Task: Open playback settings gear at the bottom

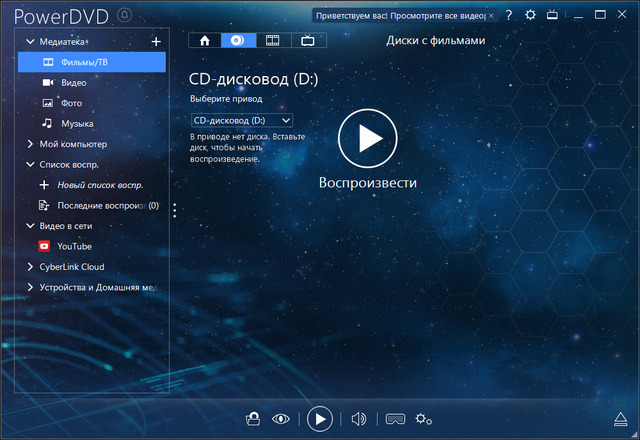Action: tap(424, 419)
